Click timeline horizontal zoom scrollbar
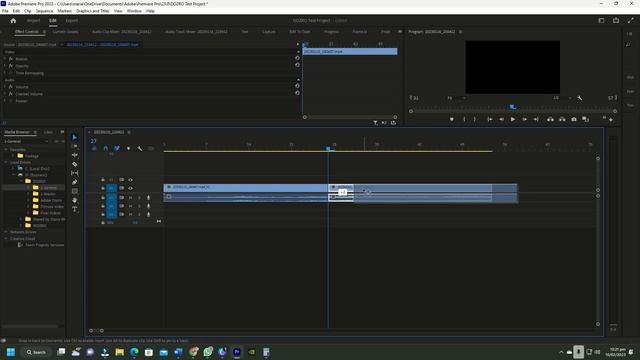The width and height of the screenshot is (640, 360). coord(96,331)
